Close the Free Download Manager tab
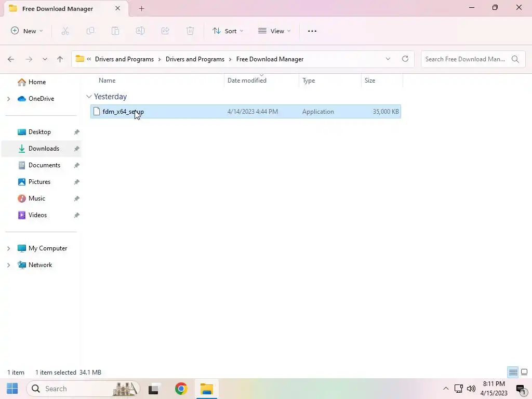Image resolution: width=532 pixels, height=399 pixels. pyautogui.click(x=118, y=8)
